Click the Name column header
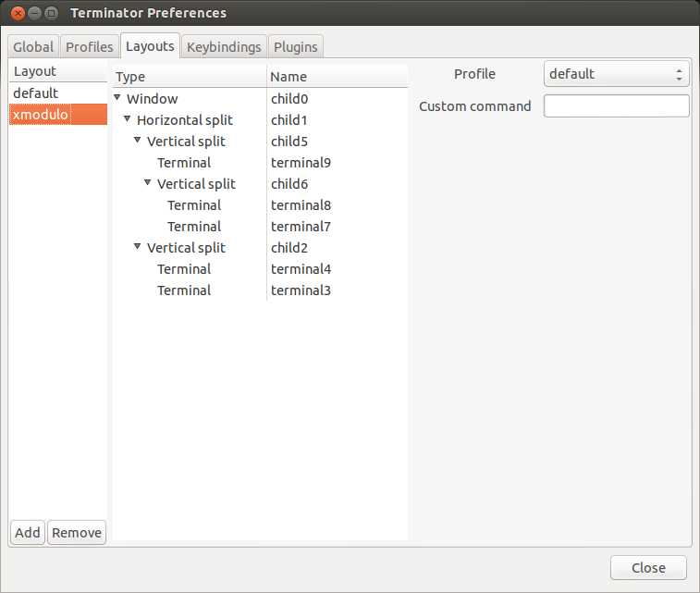The height and width of the screenshot is (593, 700). (338, 77)
